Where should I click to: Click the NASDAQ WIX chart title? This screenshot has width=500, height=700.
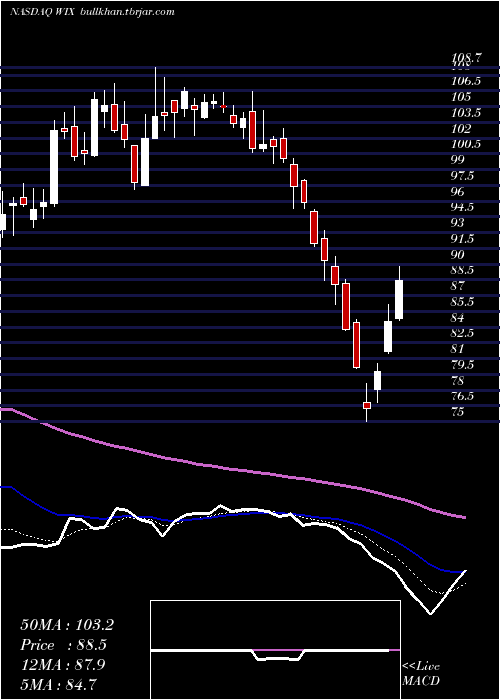pos(42,12)
